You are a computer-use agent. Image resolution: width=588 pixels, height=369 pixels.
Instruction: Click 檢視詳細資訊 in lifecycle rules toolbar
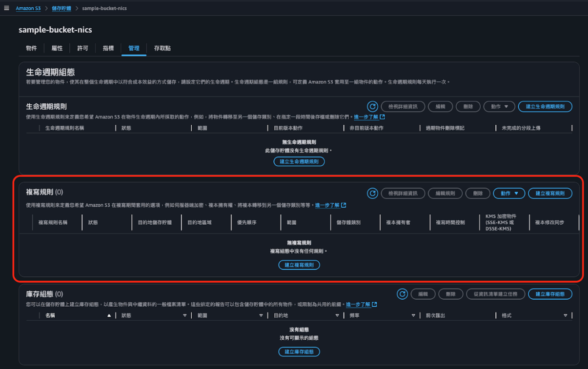pos(404,106)
